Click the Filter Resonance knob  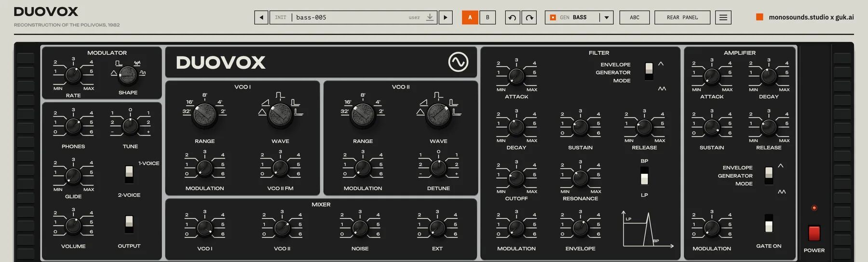click(580, 178)
